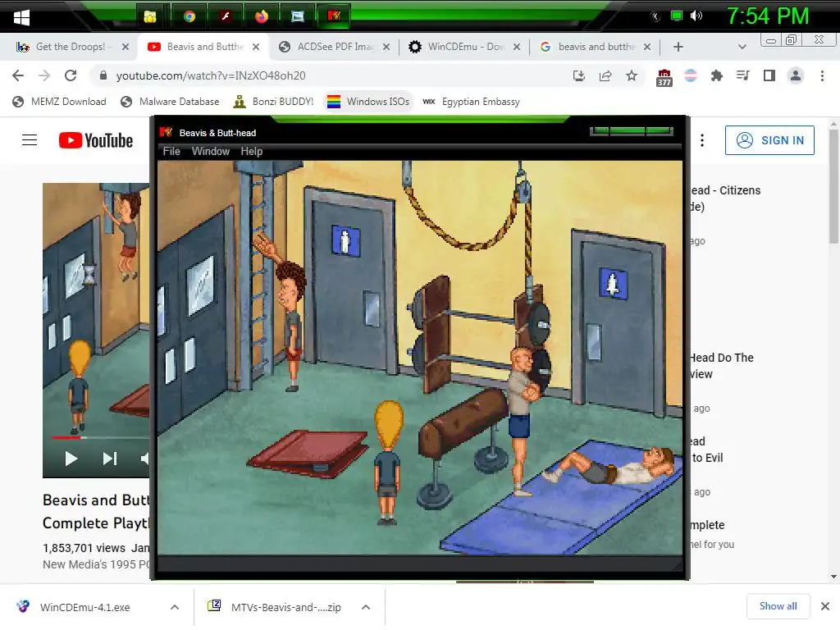Close the Beavis and Butthead YouTube tab

(x=256, y=47)
